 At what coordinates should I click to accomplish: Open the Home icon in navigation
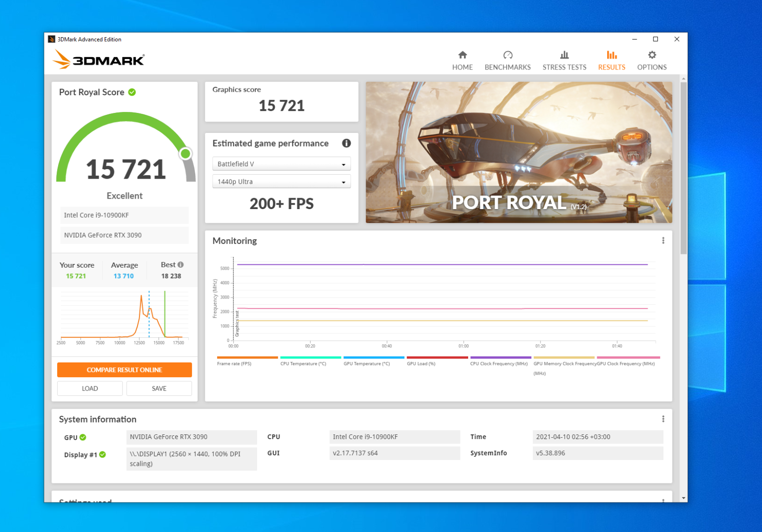click(x=462, y=55)
